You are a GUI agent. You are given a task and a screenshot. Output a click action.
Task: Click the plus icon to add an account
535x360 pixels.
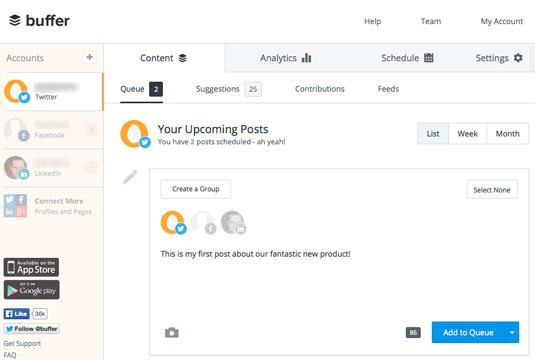[x=90, y=57]
